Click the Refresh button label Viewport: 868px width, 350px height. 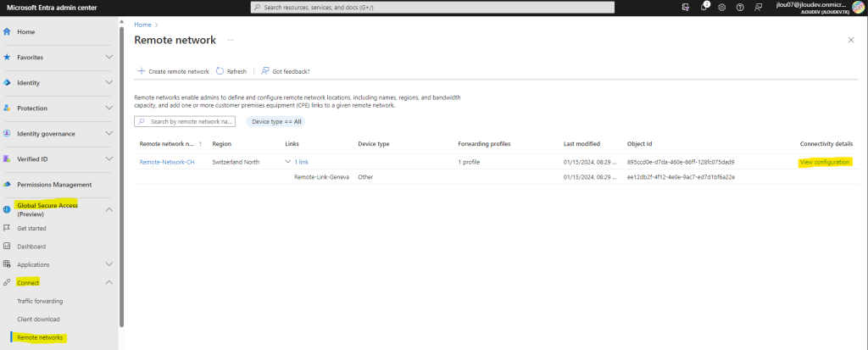236,71
